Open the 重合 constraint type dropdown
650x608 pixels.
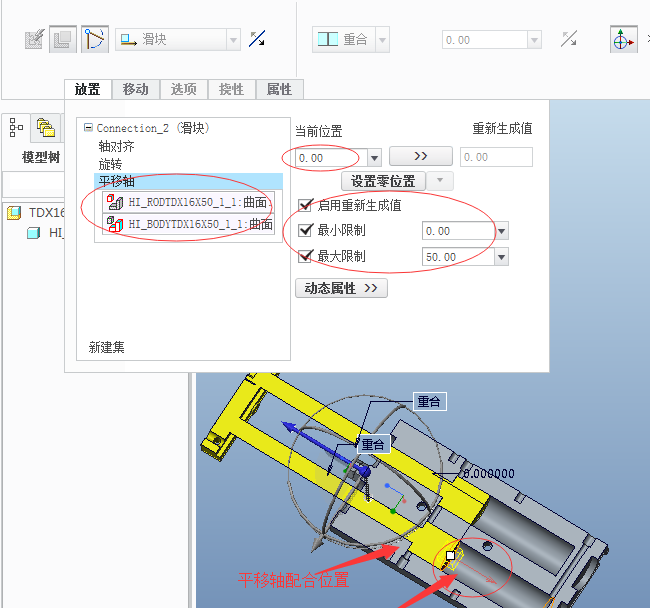pos(382,40)
